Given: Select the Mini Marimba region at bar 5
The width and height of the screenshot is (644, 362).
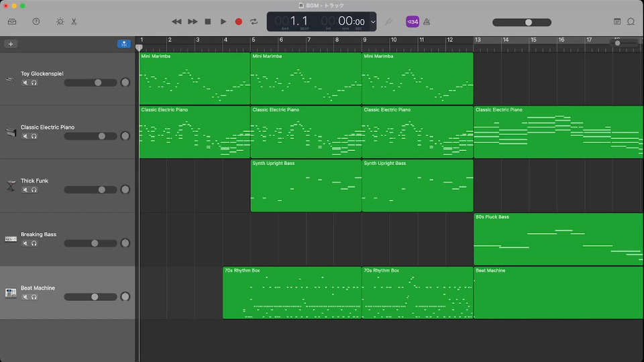Looking at the screenshot, I should tap(306, 78).
